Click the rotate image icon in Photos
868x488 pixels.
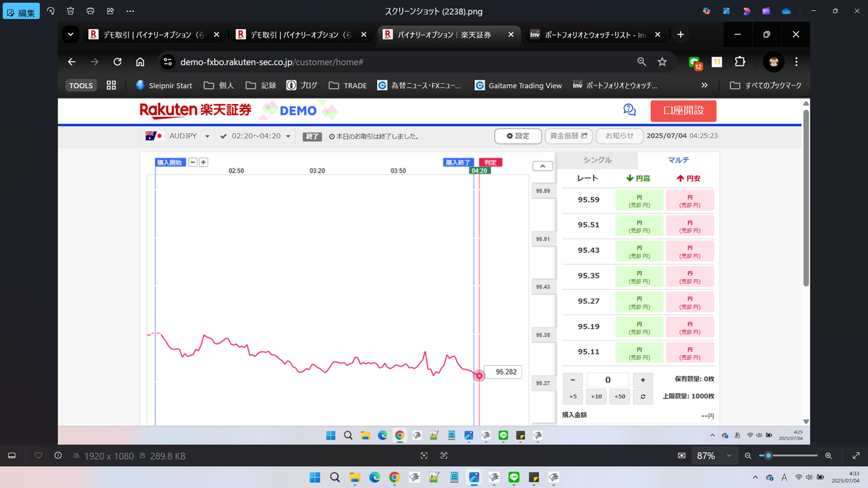click(51, 12)
